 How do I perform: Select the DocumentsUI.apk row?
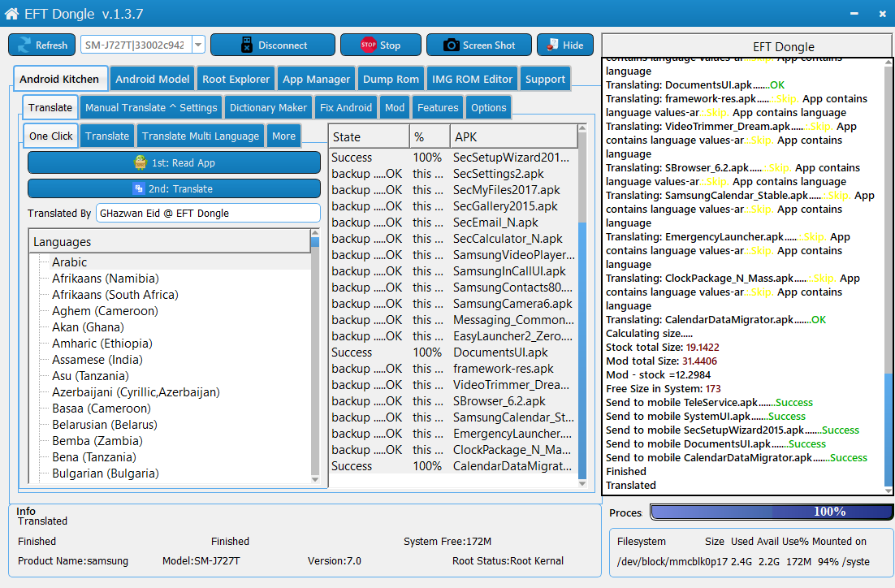(454, 352)
